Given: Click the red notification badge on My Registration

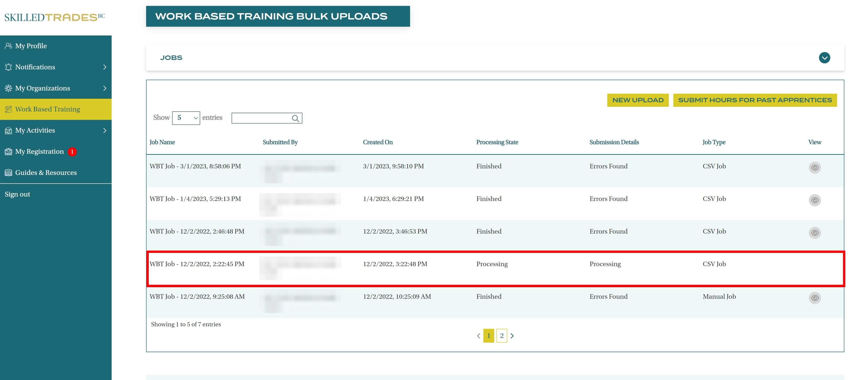Looking at the screenshot, I should tap(72, 152).
